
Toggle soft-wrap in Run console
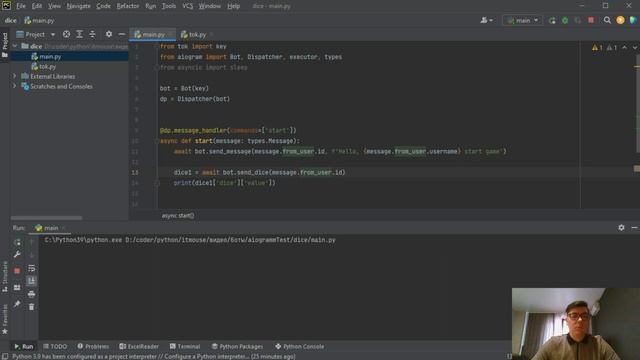[31, 269]
